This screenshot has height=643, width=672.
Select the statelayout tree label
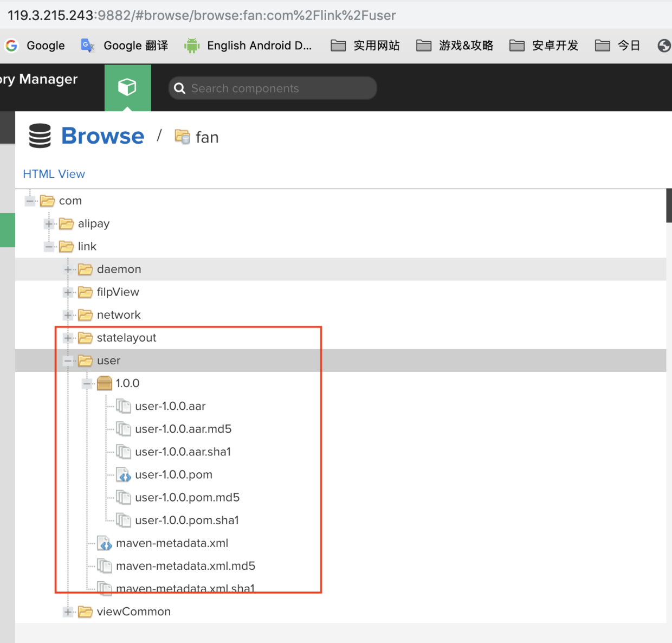127,338
